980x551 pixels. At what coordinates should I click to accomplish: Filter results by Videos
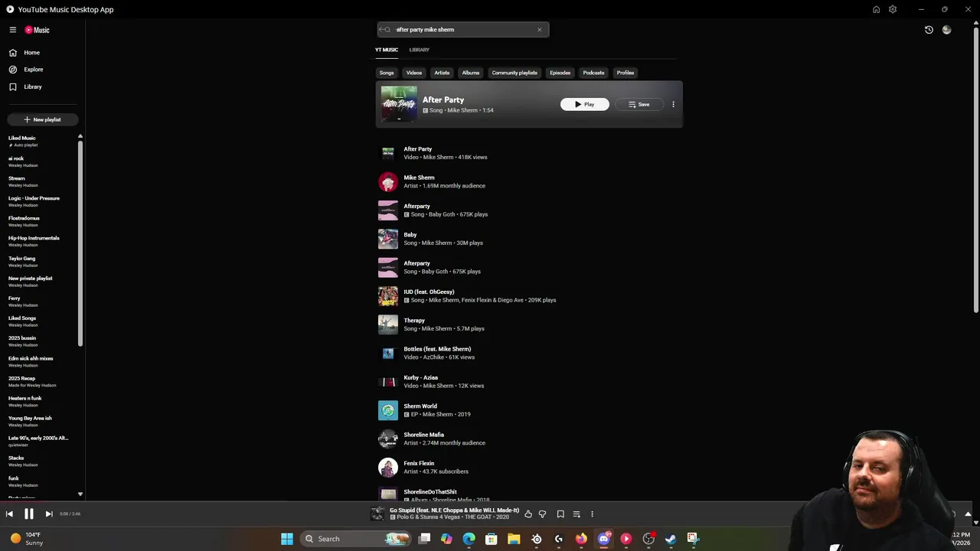click(414, 73)
